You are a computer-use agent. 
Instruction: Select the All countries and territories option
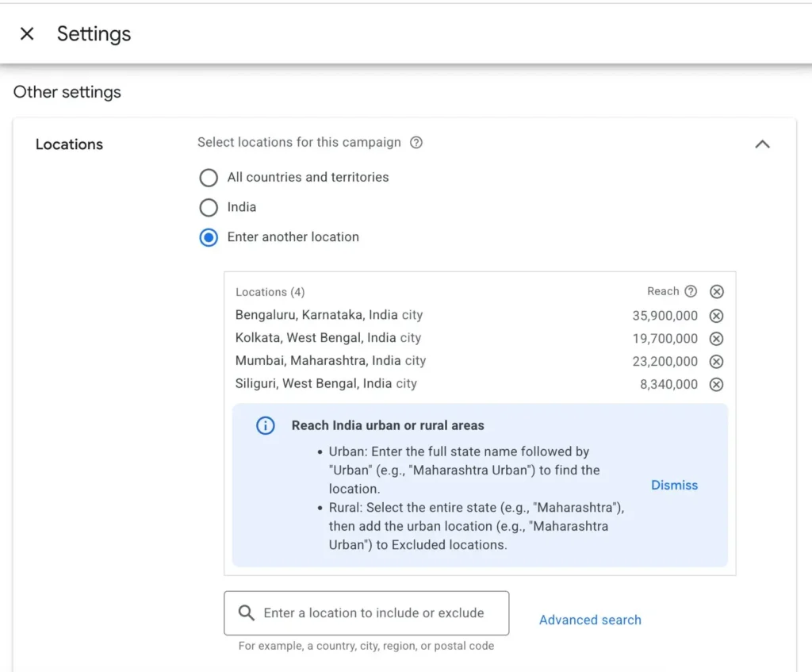pyautogui.click(x=209, y=178)
